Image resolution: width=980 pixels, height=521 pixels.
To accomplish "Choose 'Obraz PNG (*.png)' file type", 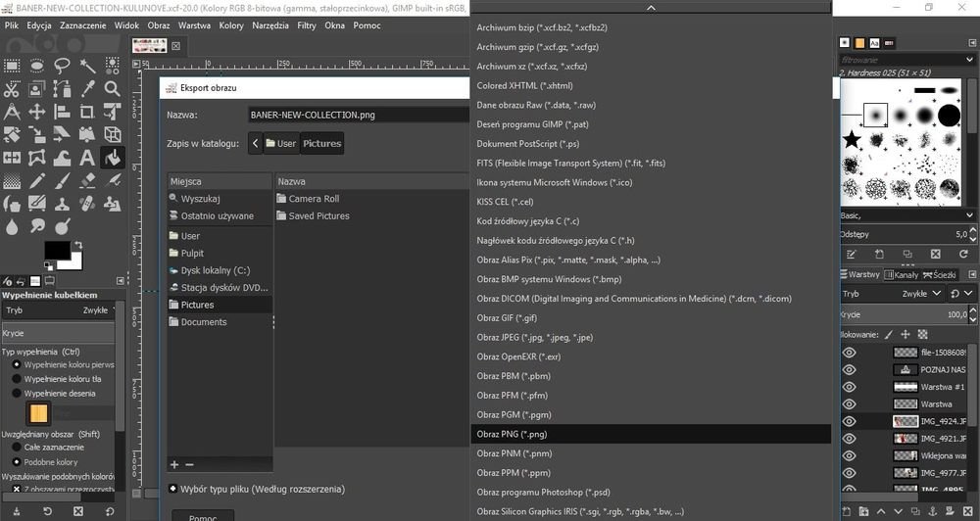I will click(651, 434).
